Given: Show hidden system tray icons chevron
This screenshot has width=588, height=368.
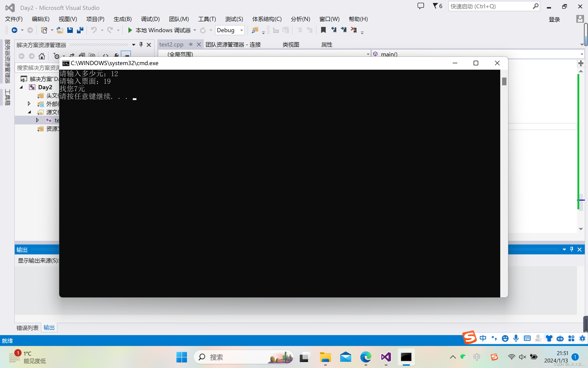Looking at the screenshot, I should tap(453, 357).
